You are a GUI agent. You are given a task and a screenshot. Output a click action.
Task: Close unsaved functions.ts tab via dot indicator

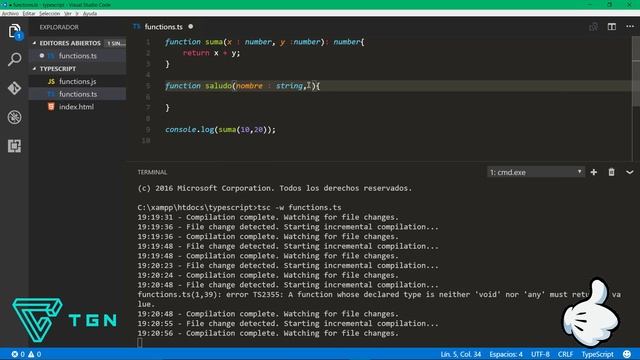[191, 27]
